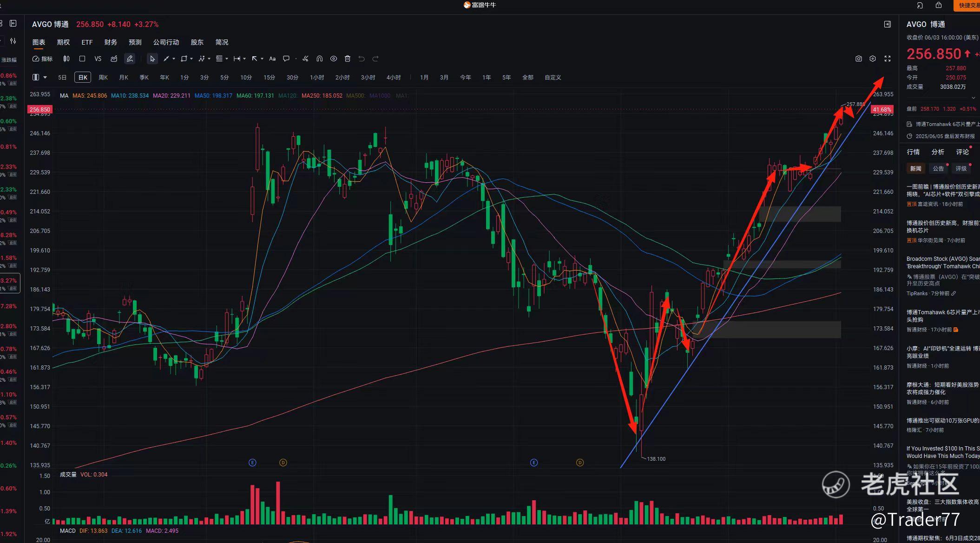Click the square frame icon next to VS
Viewport: 980px width, 543px height.
pos(82,59)
